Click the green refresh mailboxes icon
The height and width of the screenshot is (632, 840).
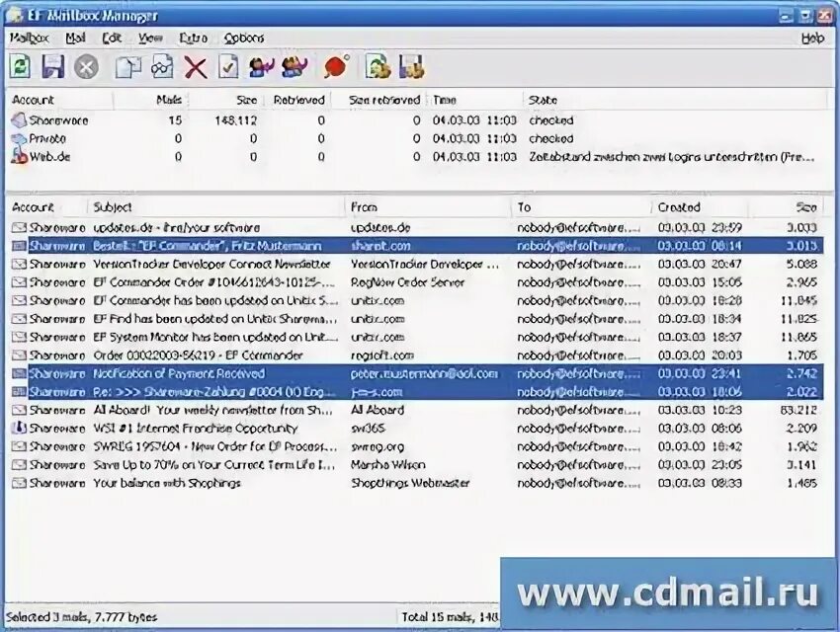click(20, 67)
